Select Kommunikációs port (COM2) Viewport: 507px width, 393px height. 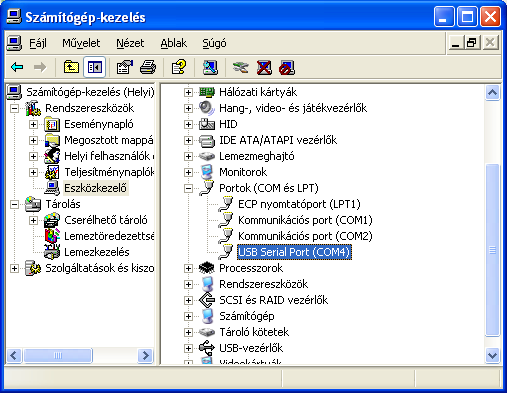305,236
